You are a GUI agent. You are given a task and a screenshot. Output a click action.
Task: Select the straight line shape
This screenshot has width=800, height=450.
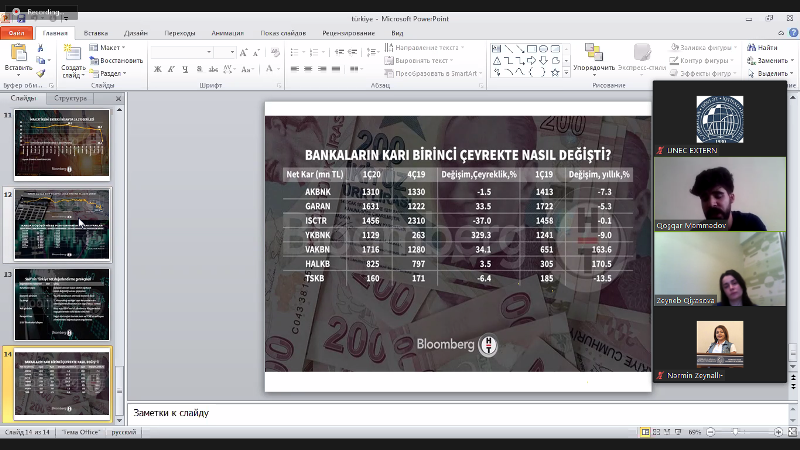pyautogui.click(x=509, y=49)
